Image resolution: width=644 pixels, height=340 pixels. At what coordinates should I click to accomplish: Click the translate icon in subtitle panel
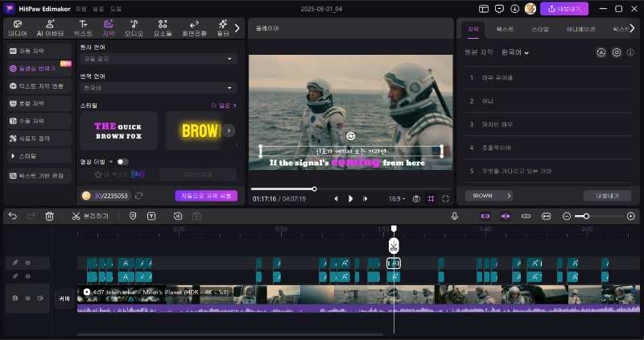click(601, 52)
